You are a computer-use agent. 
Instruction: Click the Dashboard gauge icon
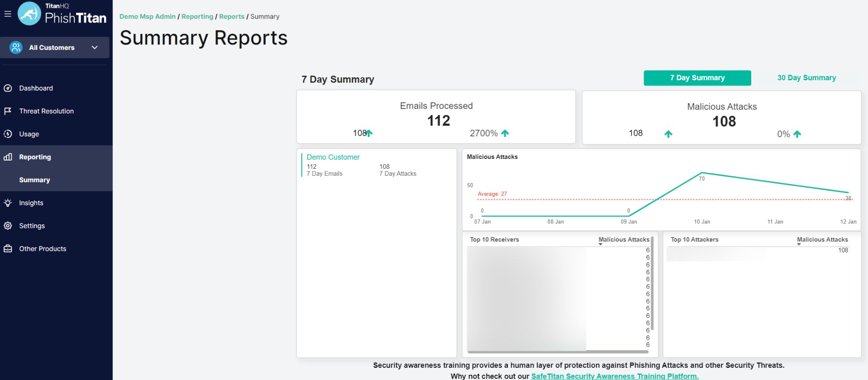pos(8,88)
